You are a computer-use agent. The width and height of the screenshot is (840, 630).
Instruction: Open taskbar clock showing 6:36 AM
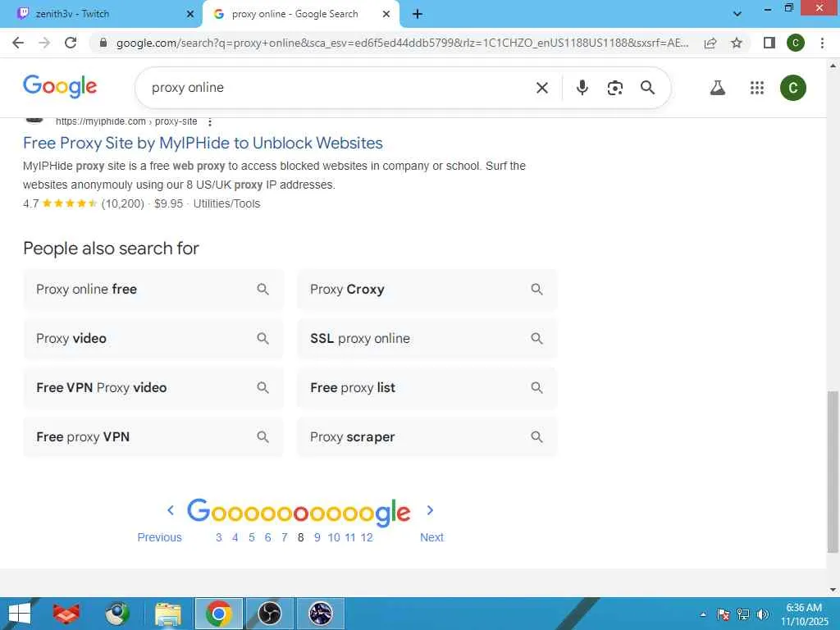804,614
